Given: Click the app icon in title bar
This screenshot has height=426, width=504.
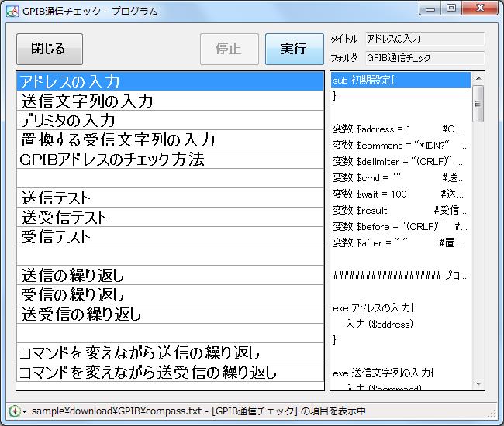Looking at the screenshot, I should [10, 11].
